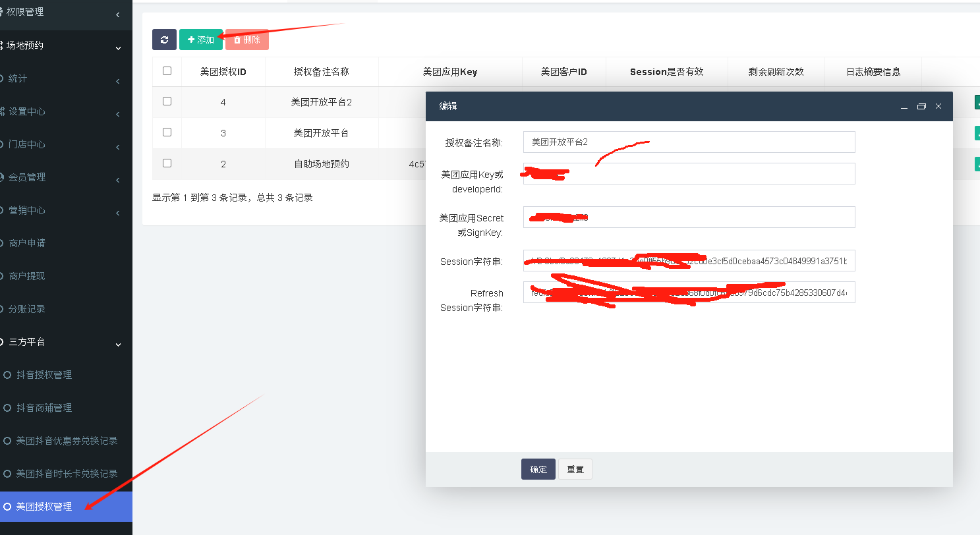This screenshot has width=980, height=535.
Task: Open 美团抖音时长卡兑换记录 page
Action: tap(66, 474)
